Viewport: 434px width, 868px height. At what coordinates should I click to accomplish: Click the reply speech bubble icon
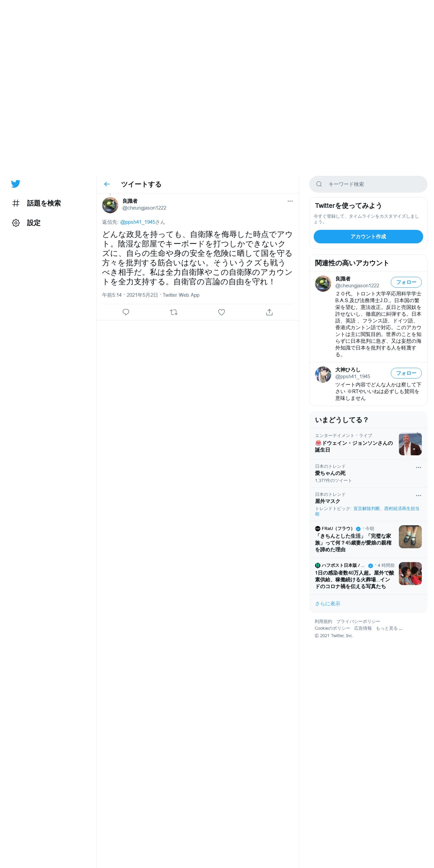(x=126, y=312)
